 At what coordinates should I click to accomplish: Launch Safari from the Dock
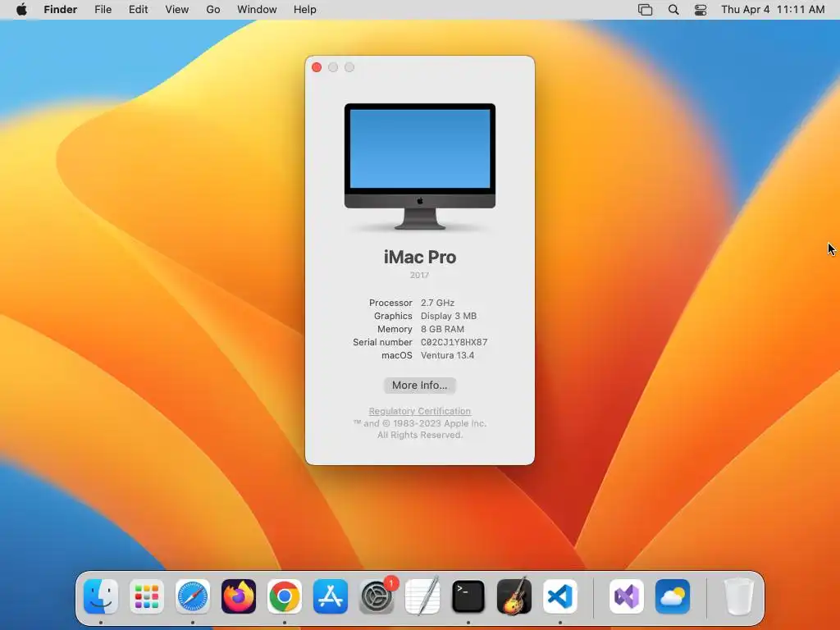[x=192, y=596]
